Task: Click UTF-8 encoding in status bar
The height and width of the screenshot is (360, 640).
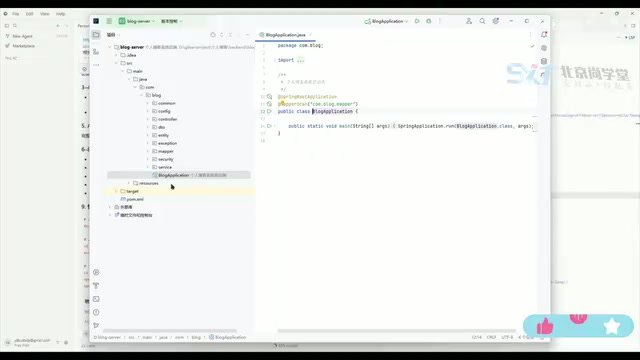Action: 507,338
